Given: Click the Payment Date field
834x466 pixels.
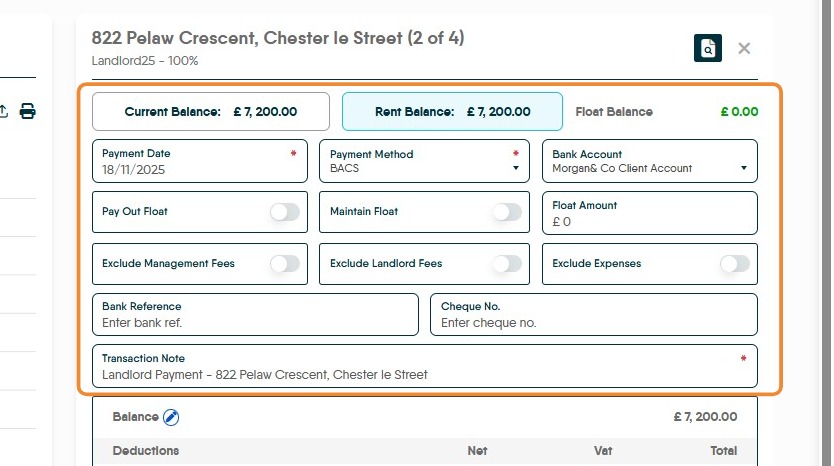Looking at the screenshot, I should tap(199, 162).
